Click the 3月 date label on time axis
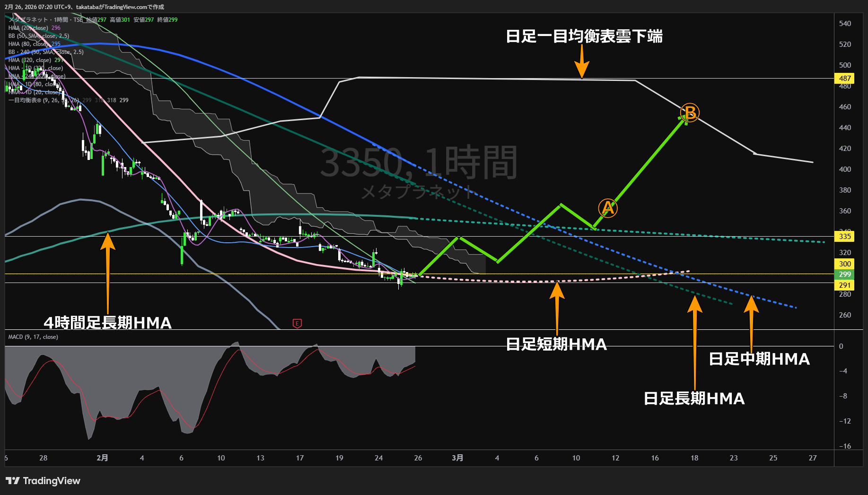 coord(457,458)
